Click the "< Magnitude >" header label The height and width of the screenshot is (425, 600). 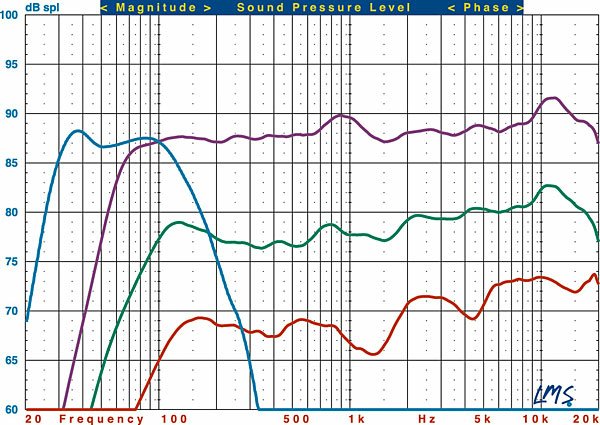[x=156, y=8]
